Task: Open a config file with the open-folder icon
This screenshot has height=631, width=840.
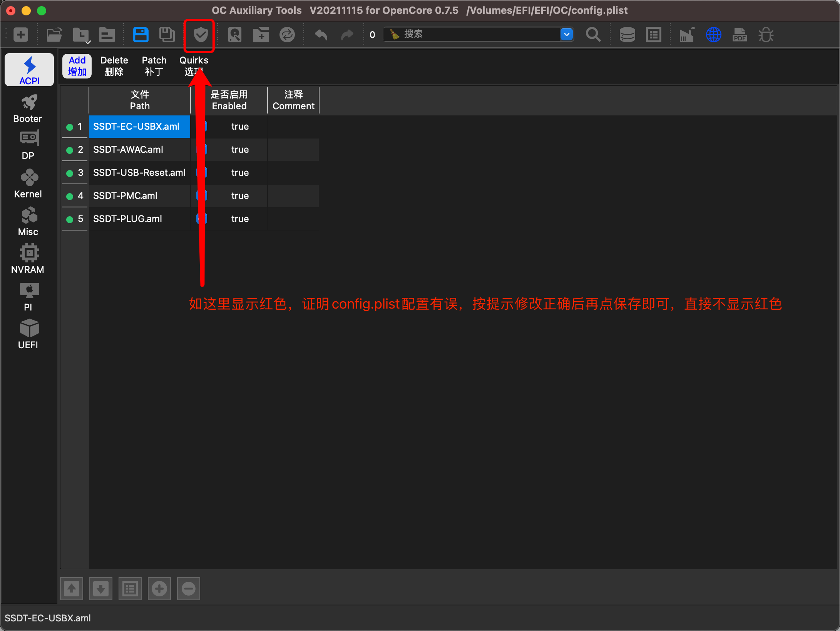Action: (x=54, y=35)
